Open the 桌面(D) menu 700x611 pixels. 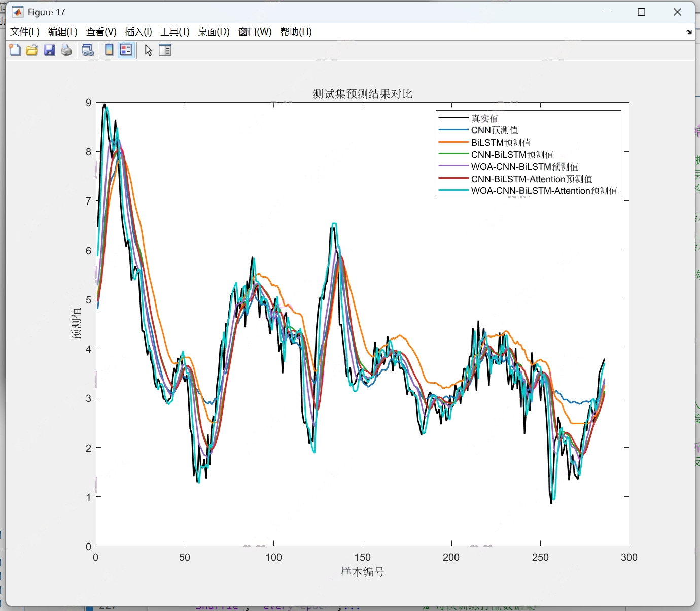click(x=214, y=32)
